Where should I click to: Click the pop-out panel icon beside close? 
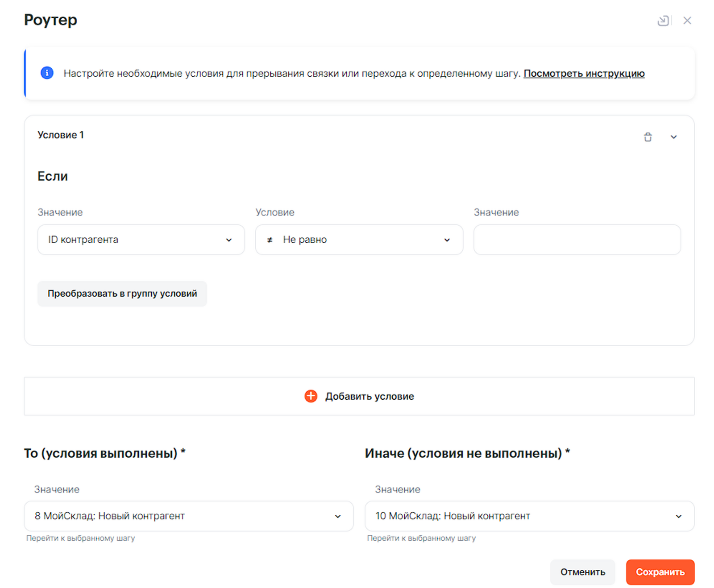coord(663,21)
